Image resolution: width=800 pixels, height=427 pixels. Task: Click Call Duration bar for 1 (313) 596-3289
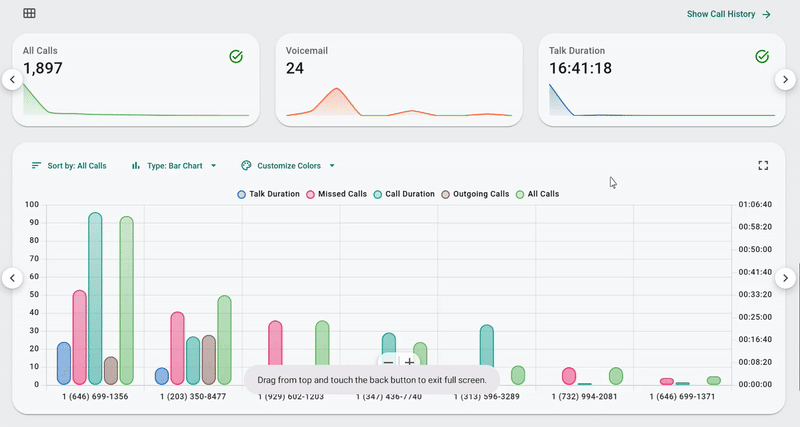click(x=487, y=346)
